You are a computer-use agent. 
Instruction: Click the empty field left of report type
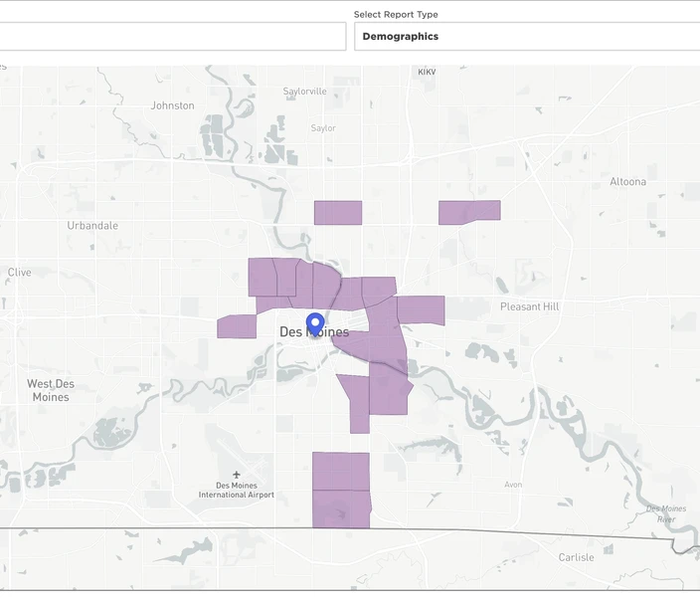pos(173,37)
